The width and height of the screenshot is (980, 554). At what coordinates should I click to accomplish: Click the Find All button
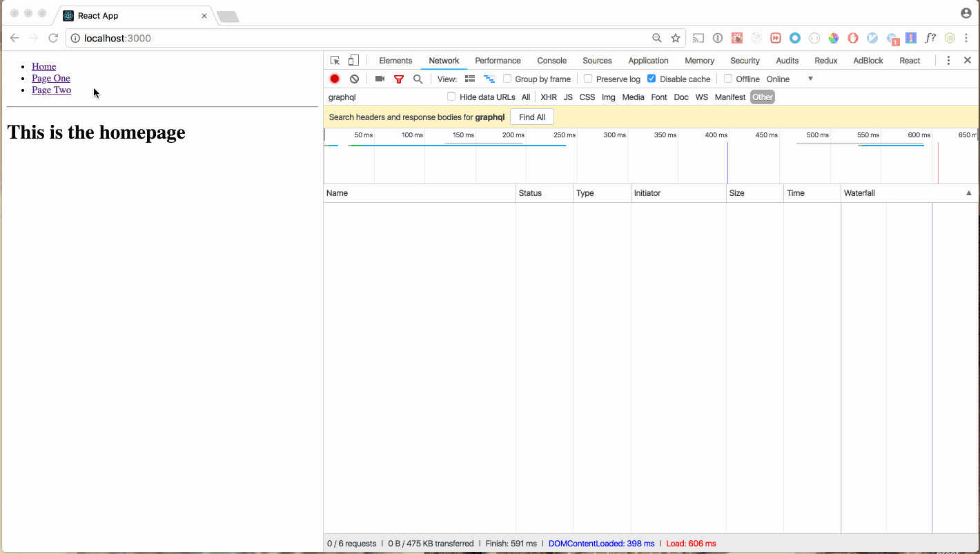[532, 117]
